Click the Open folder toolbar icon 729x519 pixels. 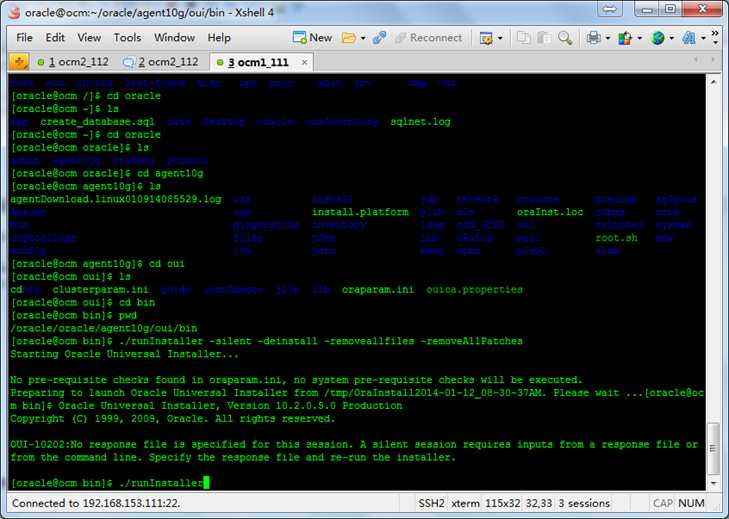348,38
